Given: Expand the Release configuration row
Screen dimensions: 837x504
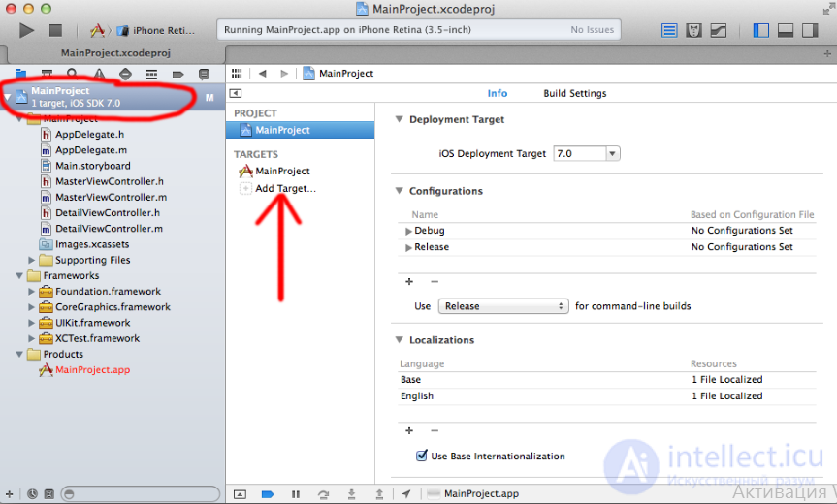Looking at the screenshot, I should point(408,247).
